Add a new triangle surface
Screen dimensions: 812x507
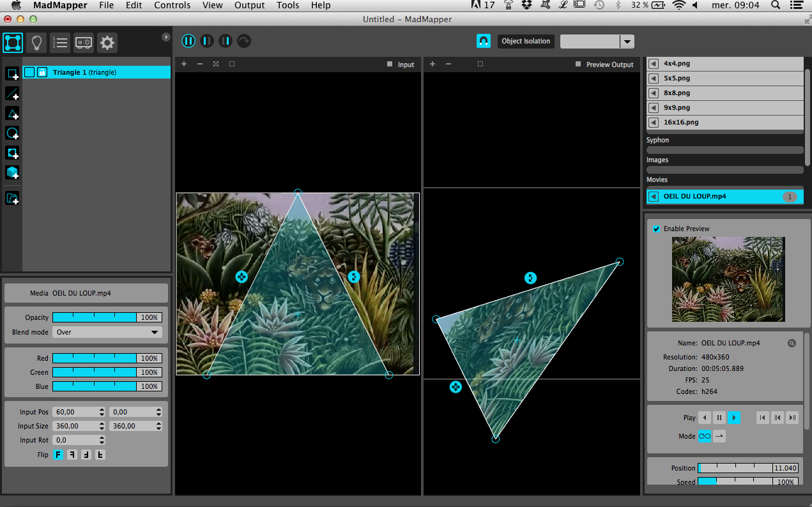(12, 114)
